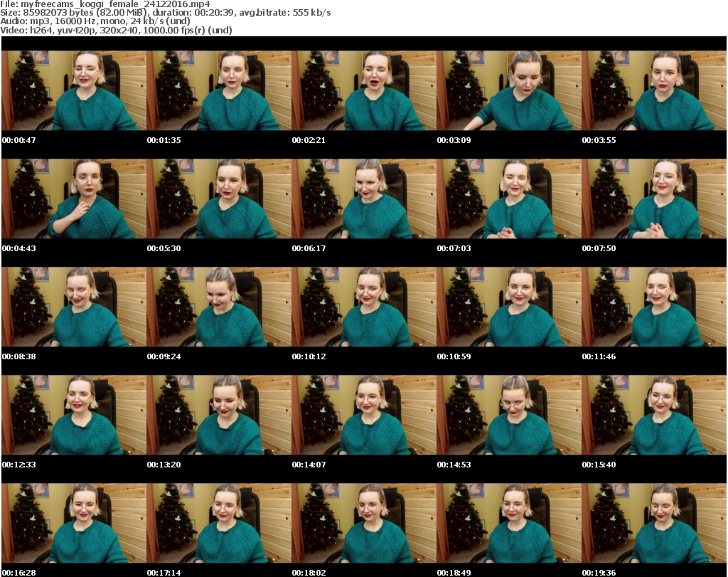The image size is (728, 577).
Task: Select the thumbnail timestamped 00:09:24
Action: click(x=219, y=307)
